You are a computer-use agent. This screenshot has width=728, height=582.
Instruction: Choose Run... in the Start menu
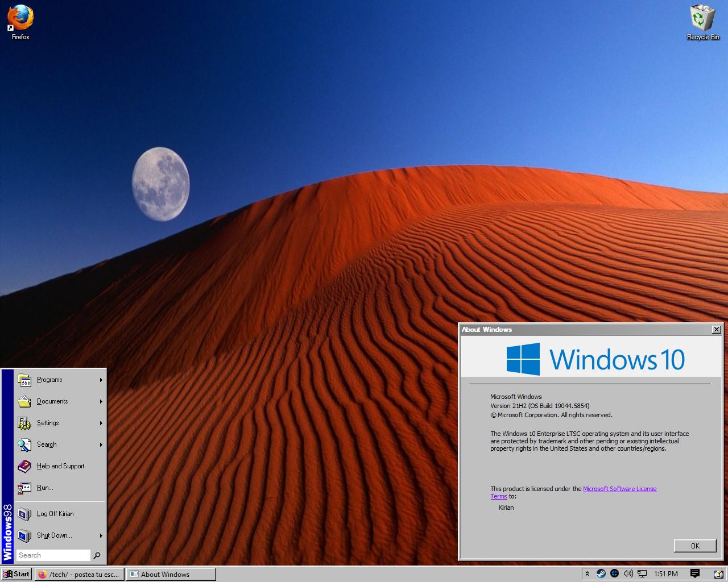(60, 488)
